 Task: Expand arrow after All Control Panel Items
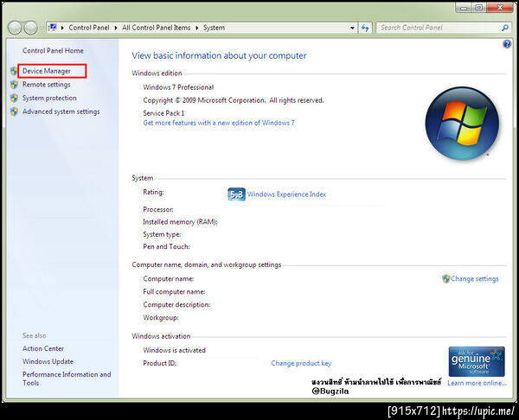(197, 29)
